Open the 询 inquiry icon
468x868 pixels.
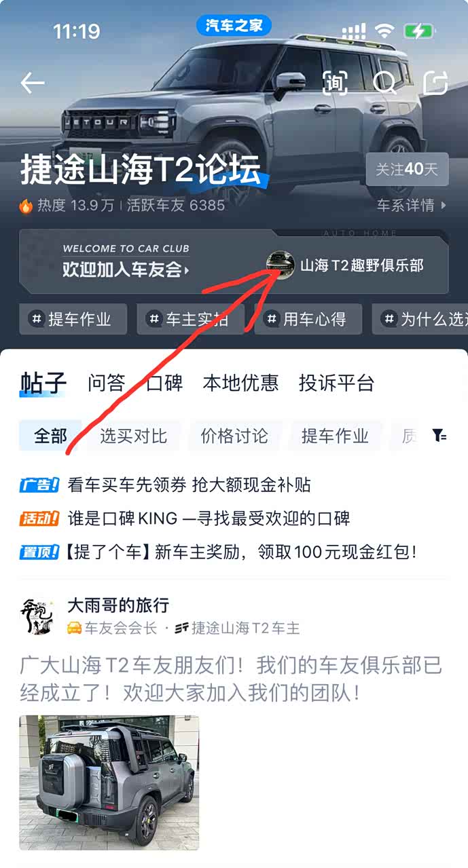click(334, 83)
